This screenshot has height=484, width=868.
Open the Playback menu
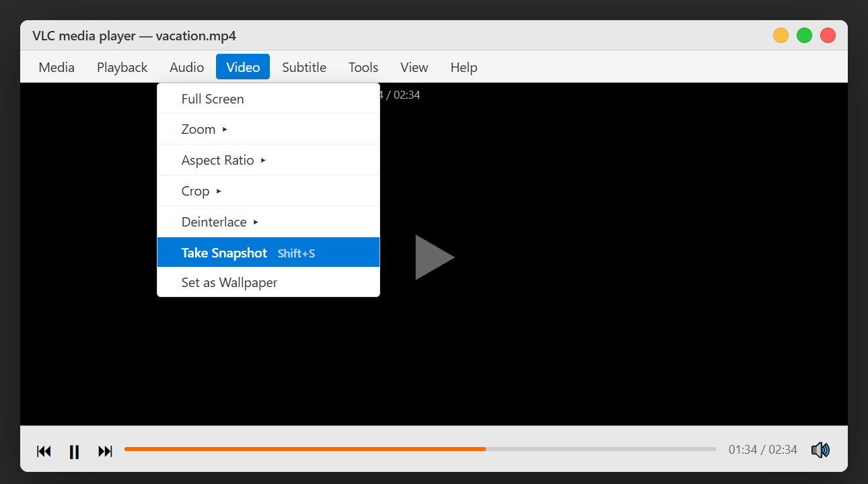(122, 67)
